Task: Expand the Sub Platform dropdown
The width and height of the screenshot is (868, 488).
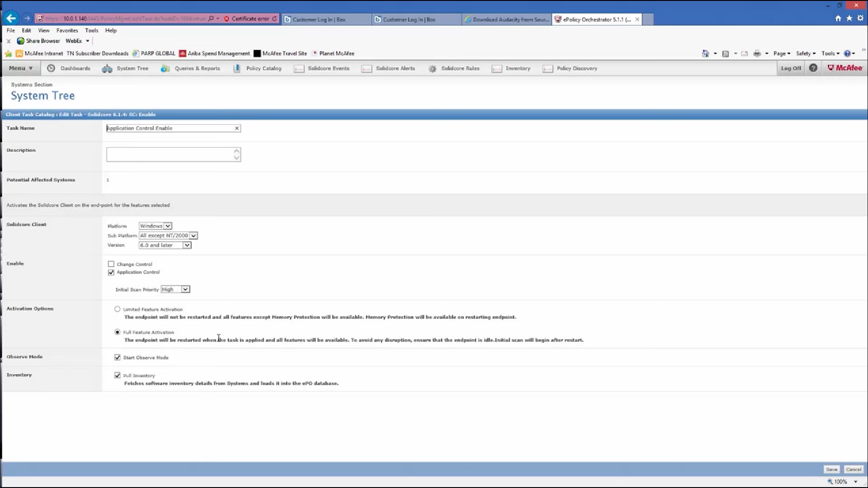Action: coord(168,235)
